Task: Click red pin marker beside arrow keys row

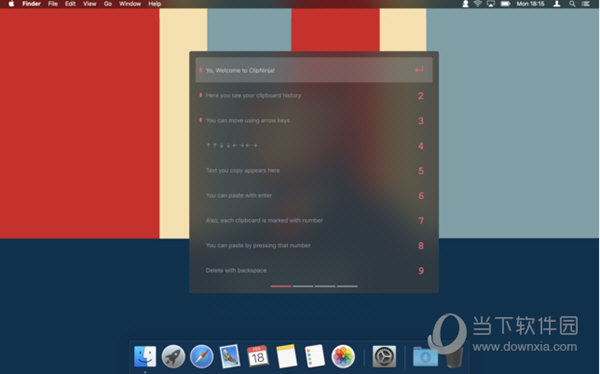Action: [201, 120]
